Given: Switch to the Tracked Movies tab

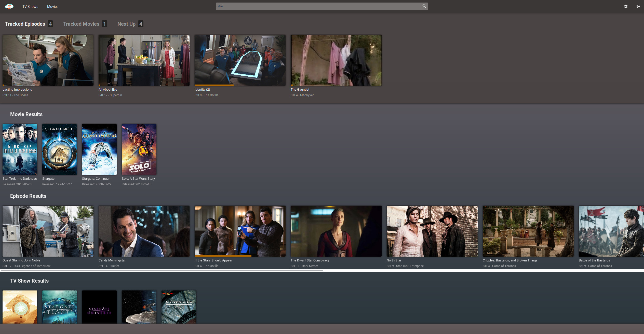Looking at the screenshot, I should point(81,24).
